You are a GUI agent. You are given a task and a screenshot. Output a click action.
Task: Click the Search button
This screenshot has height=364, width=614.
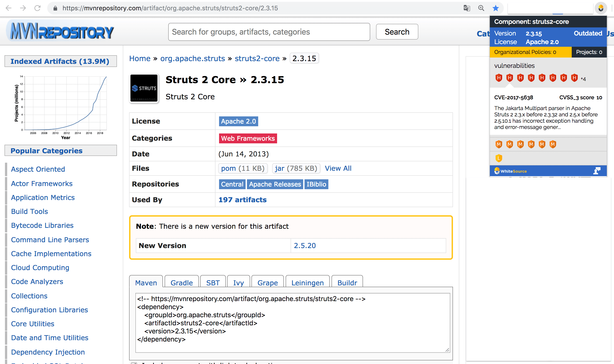pyautogui.click(x=397, y=32)
